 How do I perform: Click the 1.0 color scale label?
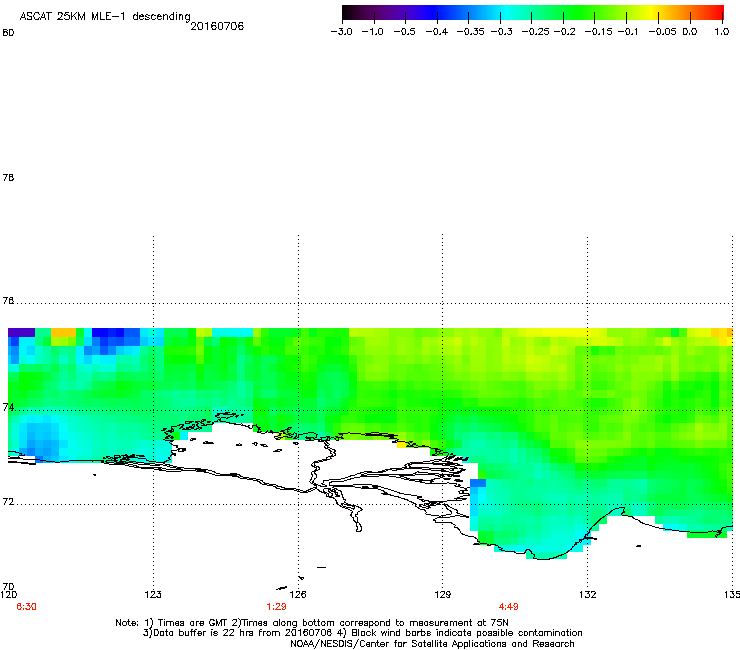(722, 32)
